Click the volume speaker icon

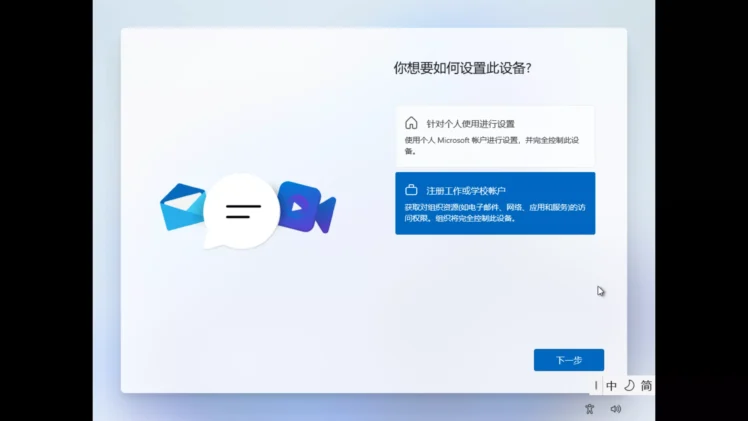tap(616, 408)
